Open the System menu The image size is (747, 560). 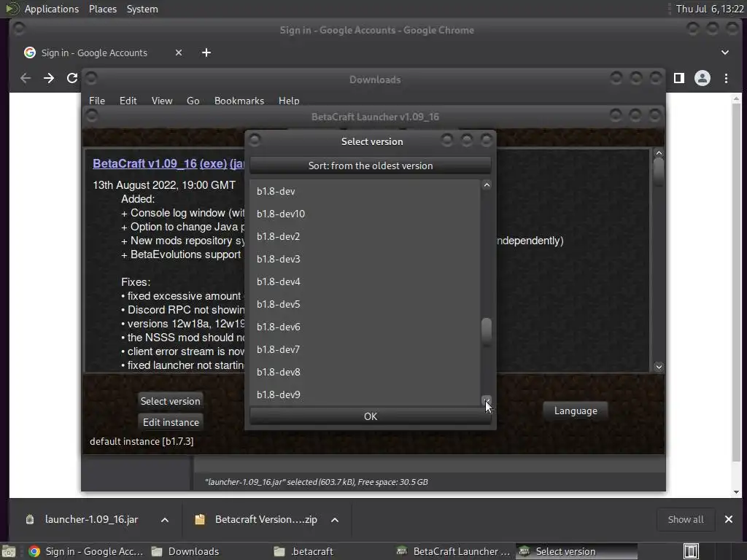coord(142,9)
